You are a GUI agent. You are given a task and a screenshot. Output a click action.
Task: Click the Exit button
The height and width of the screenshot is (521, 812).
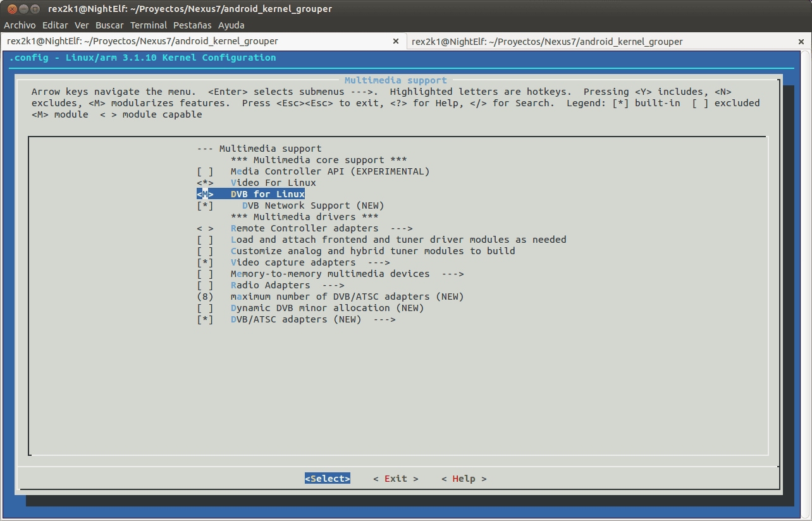[x=396, y=479]
